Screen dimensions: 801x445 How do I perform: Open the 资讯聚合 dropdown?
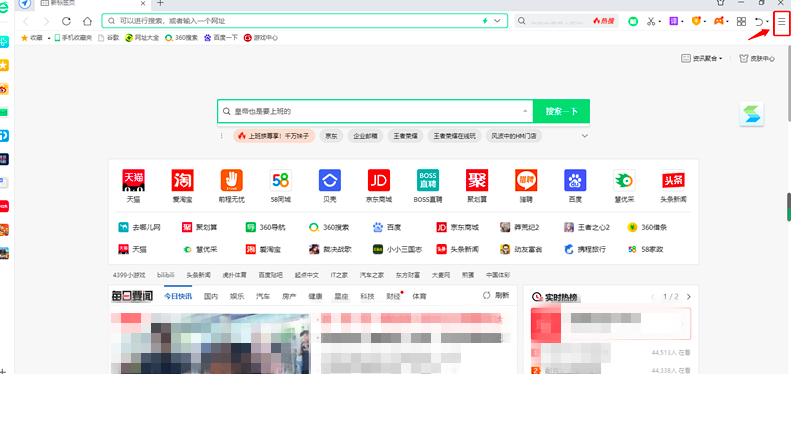coord(702,58)
